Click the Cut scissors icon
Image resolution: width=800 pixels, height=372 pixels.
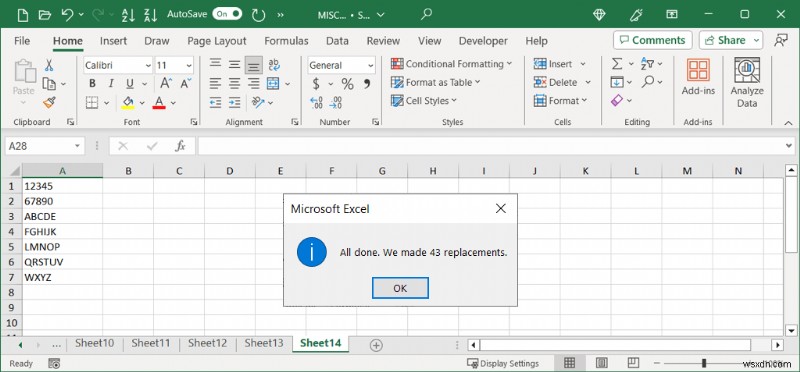tap(49, 65)
